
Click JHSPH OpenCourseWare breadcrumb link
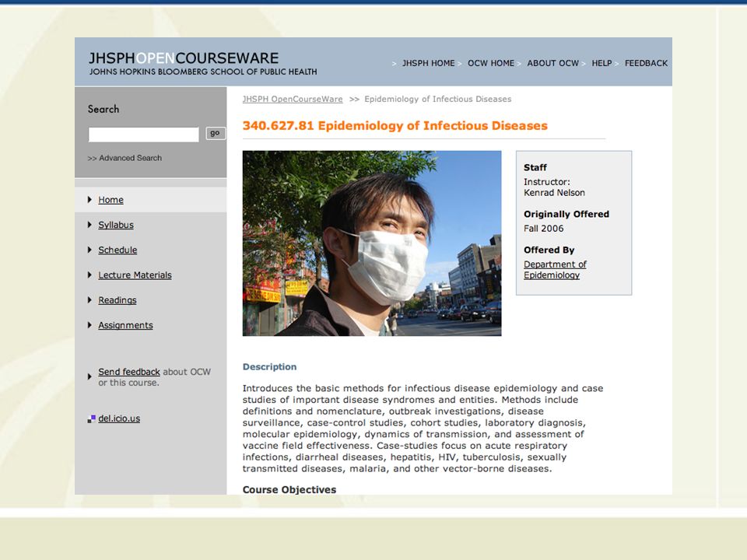click(293, 99)
